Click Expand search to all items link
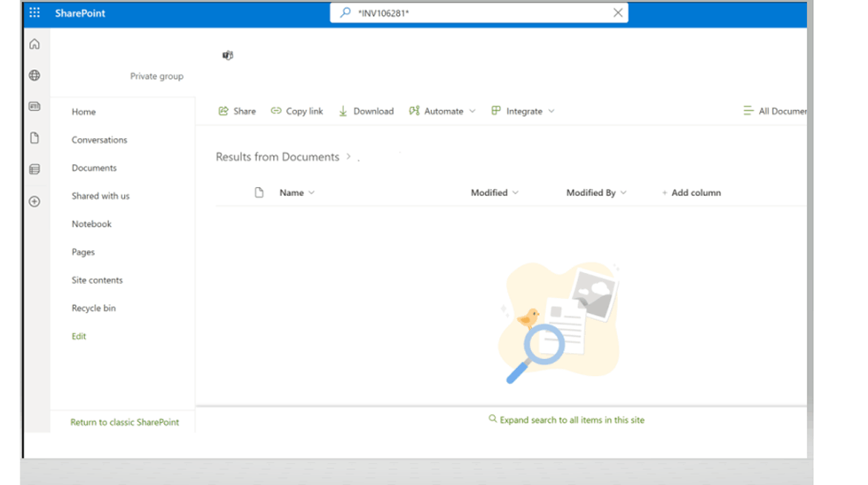 (x=567, y=420)
